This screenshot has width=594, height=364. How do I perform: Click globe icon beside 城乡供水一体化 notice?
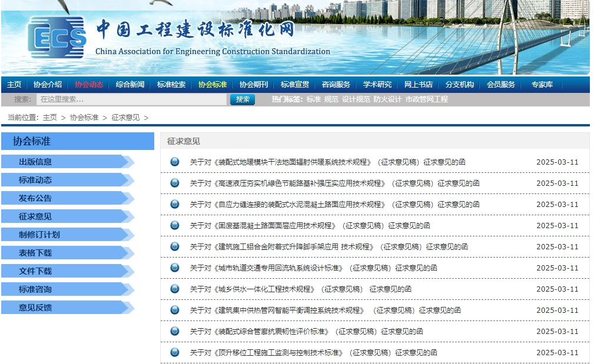[174, 289]
